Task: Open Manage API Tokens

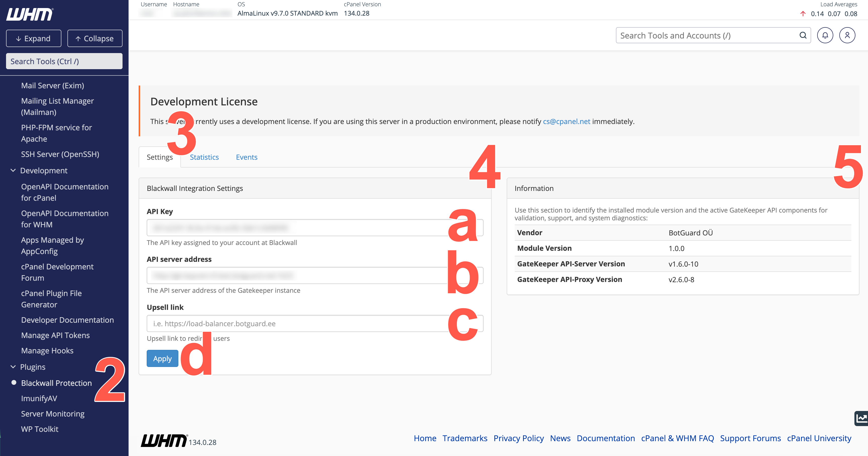Action: click(x=55, y=336)
